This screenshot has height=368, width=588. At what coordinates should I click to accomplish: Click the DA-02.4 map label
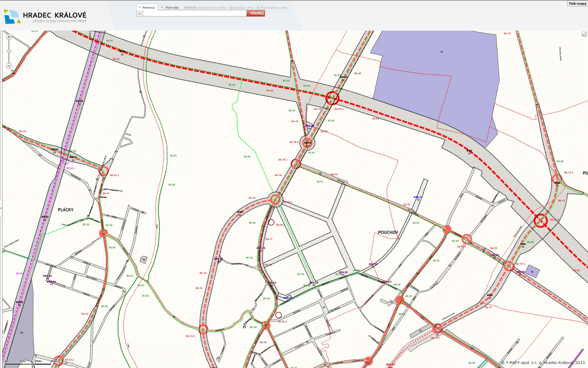[x=339, y=109]
